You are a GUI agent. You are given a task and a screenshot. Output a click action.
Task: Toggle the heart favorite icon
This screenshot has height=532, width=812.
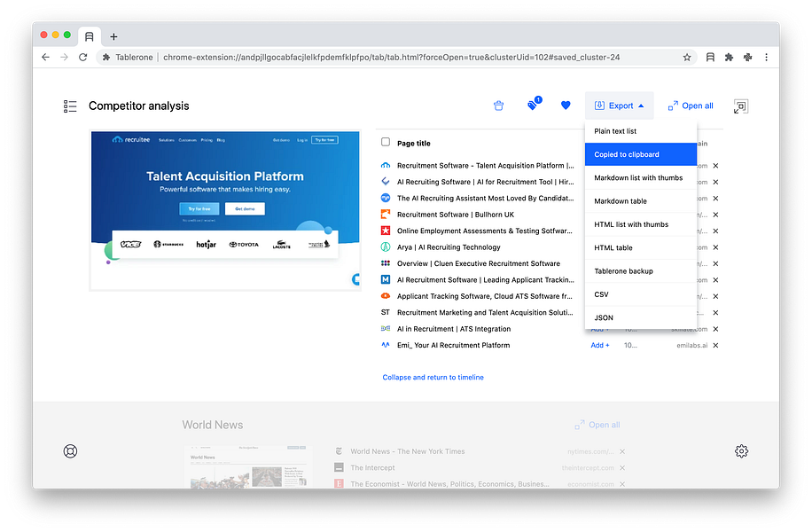(x=566, y=106)
